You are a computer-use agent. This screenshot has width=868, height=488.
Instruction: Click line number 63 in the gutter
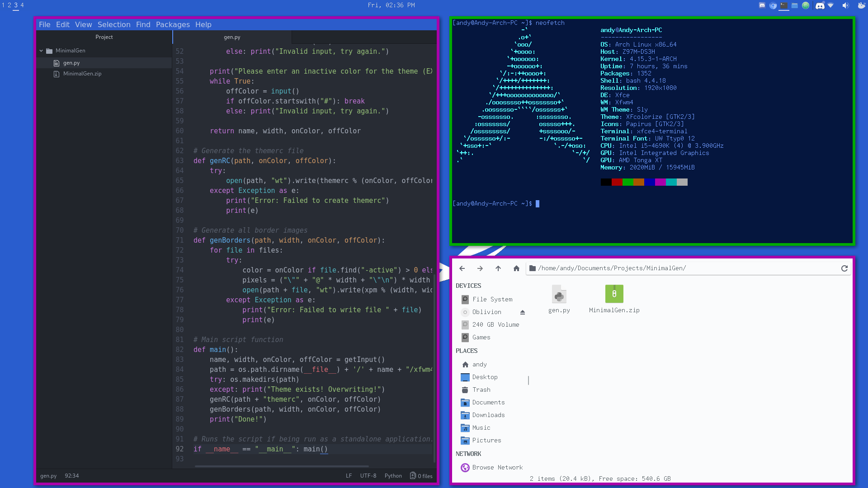click(x=179, y=161)
